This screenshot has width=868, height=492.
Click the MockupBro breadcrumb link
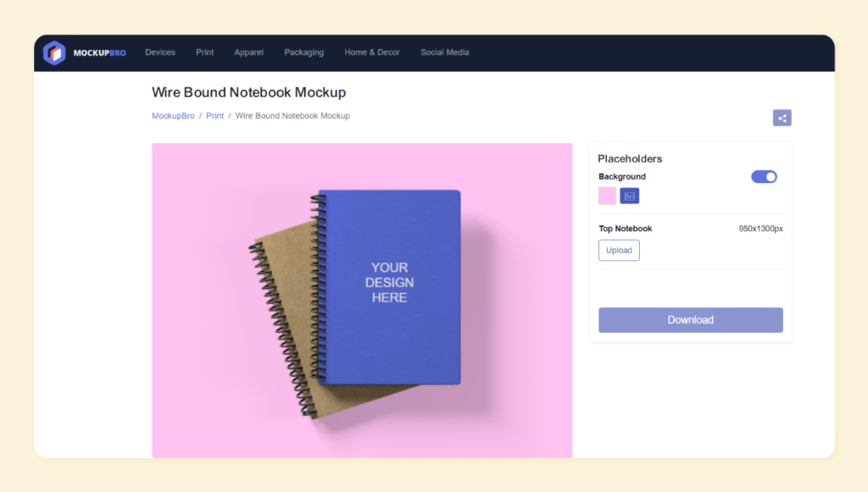(x=173, y=116)
